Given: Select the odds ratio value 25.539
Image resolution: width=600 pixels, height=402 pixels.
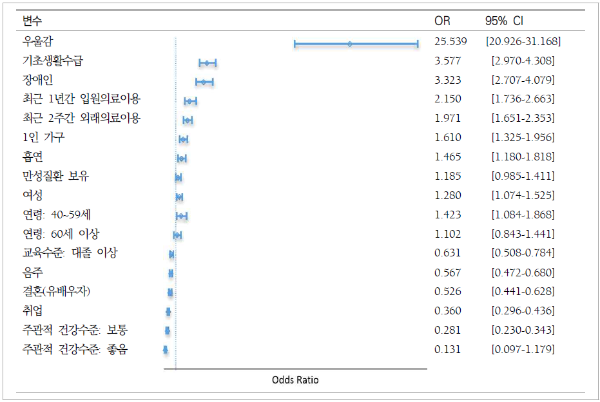Looking at the screenshot, I should [x=453, y=42].
